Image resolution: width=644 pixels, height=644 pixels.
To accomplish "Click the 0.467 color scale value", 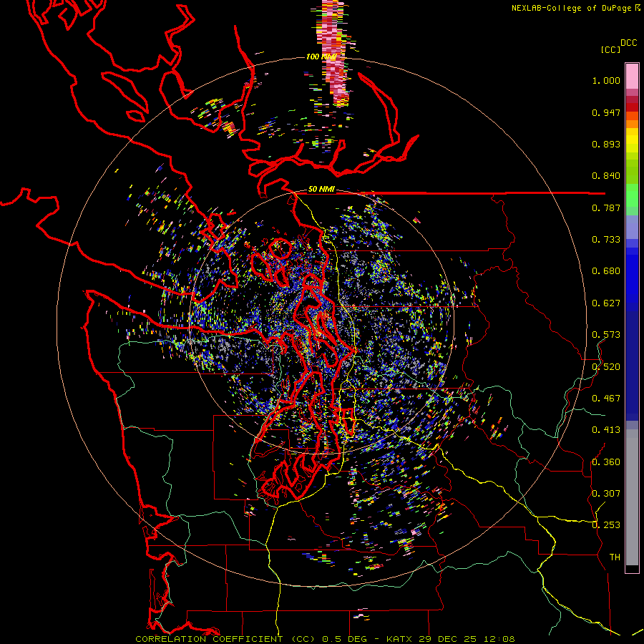I will (x=606, y=399).
